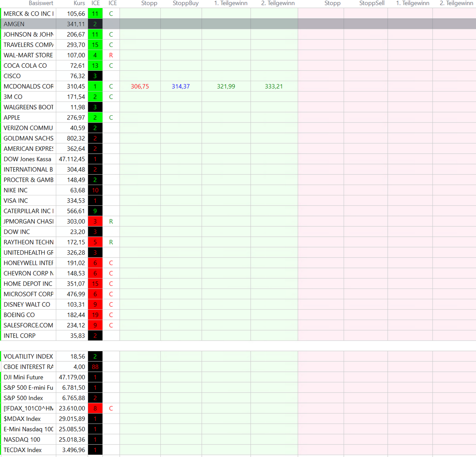Click the blue StoppBuy value 314,37
Screen dimensions: 476x457
pos(181,87)
